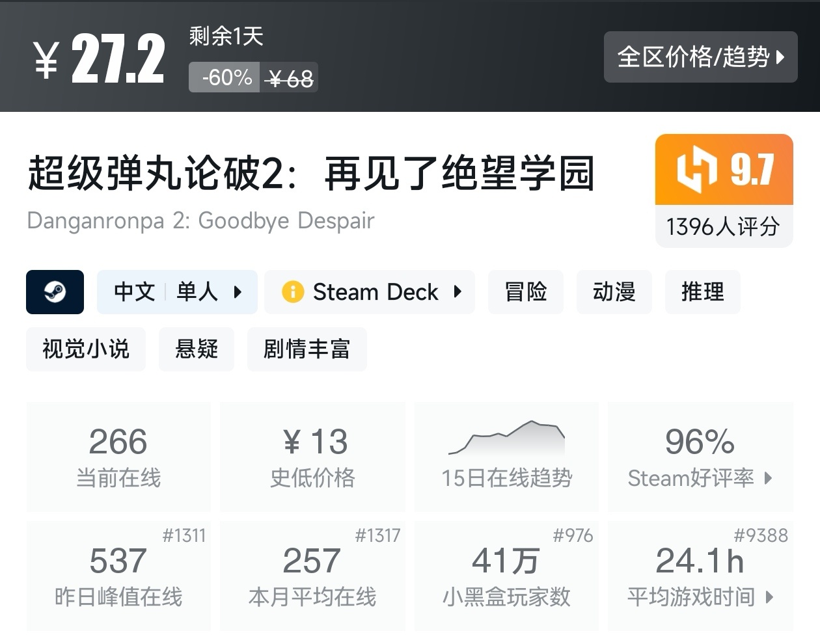Click the yellow info icon beside Steam Deck
Screen dimensions: 820x644
(x=293, y=292)
